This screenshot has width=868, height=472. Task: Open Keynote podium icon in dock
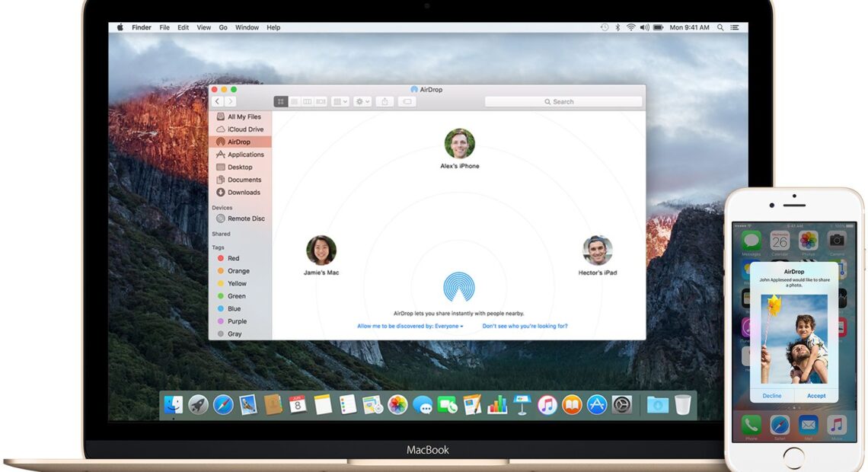[522, 405]
